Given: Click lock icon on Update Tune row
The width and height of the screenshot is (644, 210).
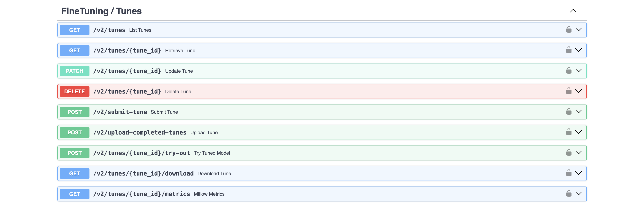Looking at the screenshot, I should tap(569, 70).
